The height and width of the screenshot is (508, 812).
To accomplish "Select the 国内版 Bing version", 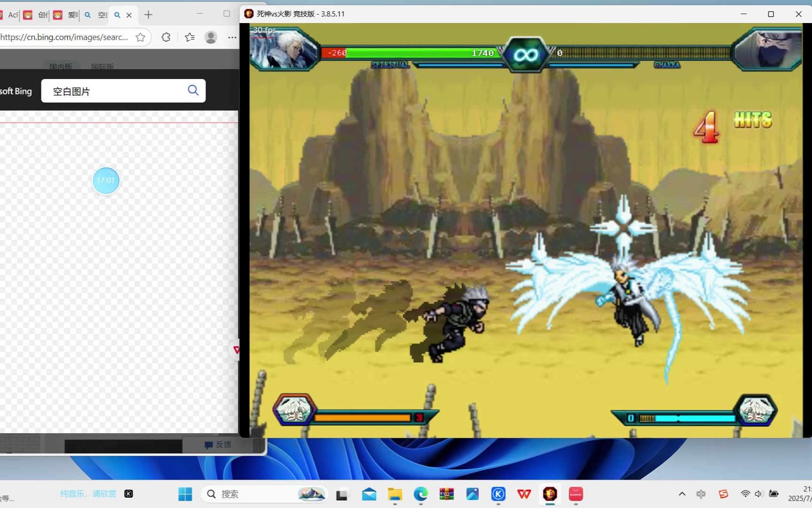I will (61, 66).
